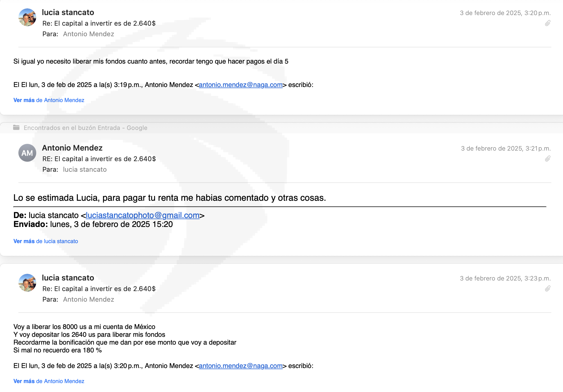This screenshot has width=563, height=392.
Task: Click the attachment paperclip in the 3:23 p.m. email
Action: click(x=548, y=289)
